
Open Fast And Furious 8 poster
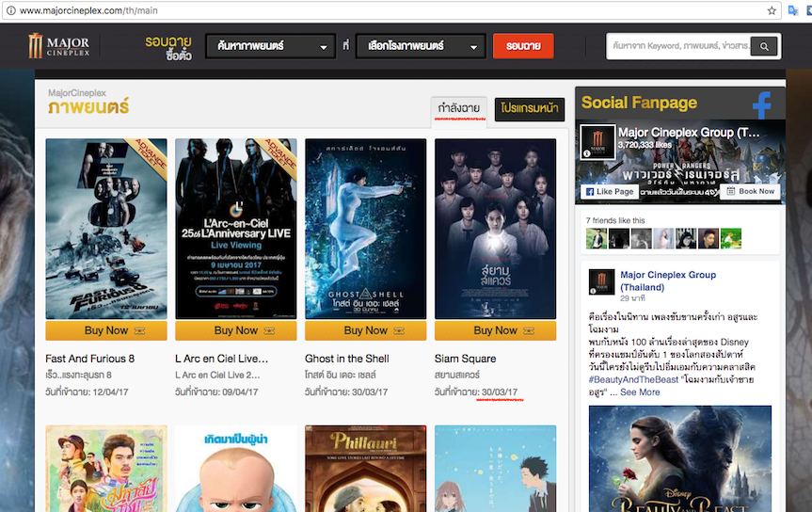pyautogui.click(x=106, y=229)
